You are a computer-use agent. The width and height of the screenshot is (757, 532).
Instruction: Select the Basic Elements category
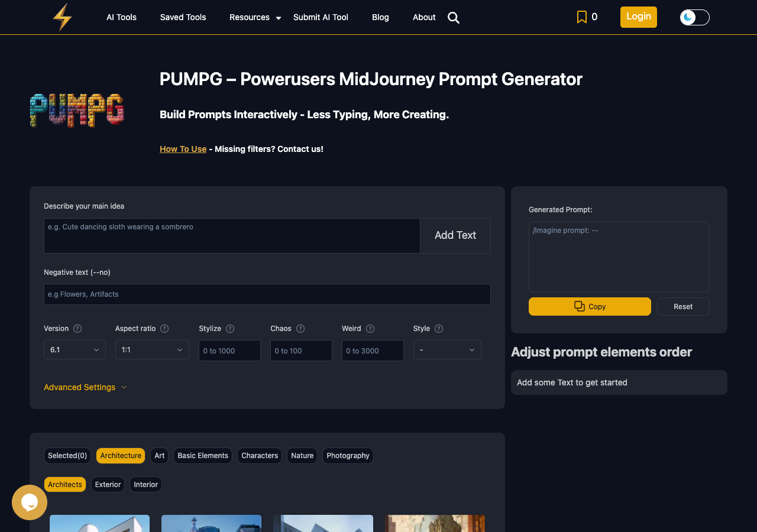pyautogui.click(x=203, y=456)
